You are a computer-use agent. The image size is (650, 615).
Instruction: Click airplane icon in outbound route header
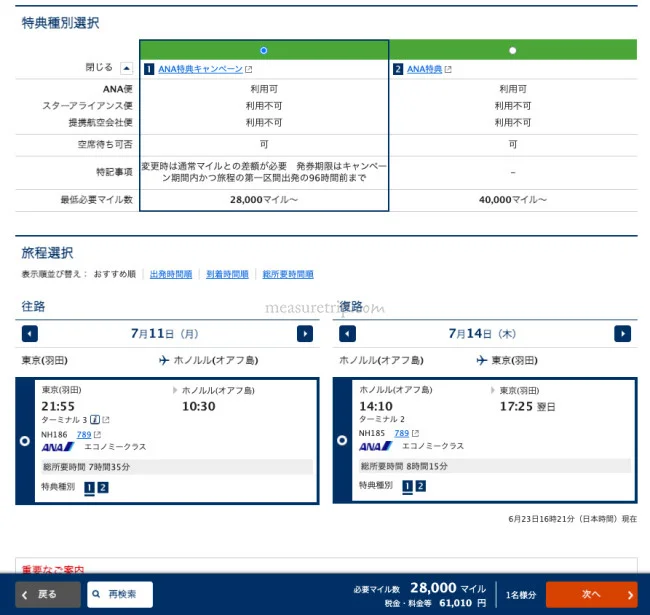(164, 360)
